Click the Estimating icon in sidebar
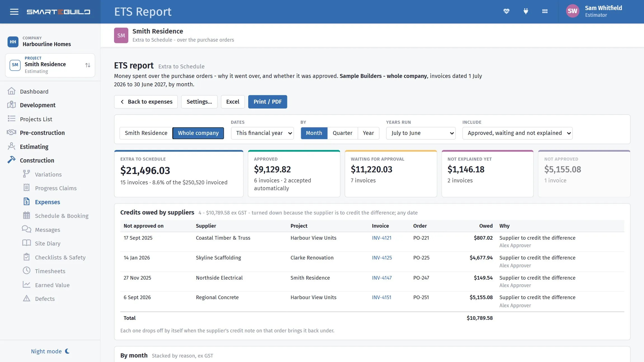Screen dimensions: 644x362 pos(11,146)
